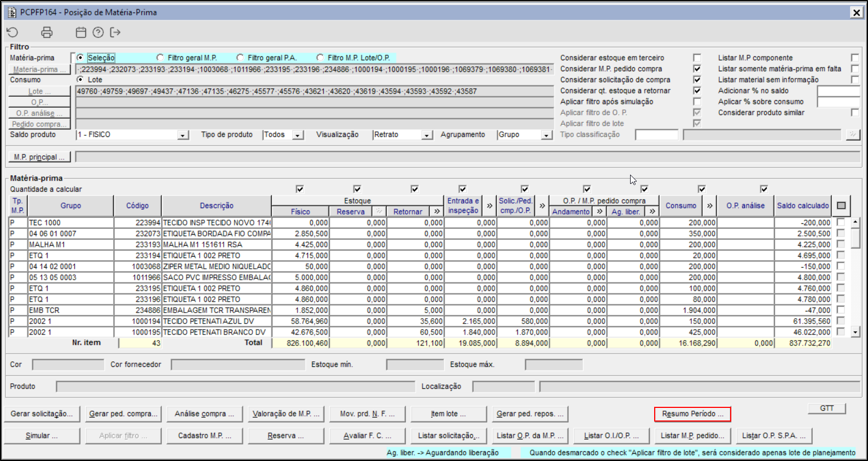Click the arrows beside Entrada e inspeção column
Viewport: 868px width, 461px height.
(489, 206)
